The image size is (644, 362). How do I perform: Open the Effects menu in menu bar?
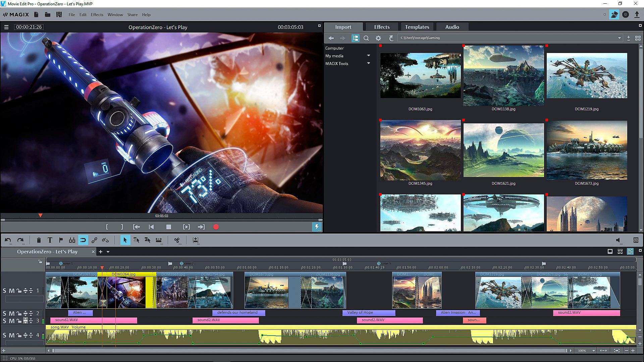tap(97, 15)
